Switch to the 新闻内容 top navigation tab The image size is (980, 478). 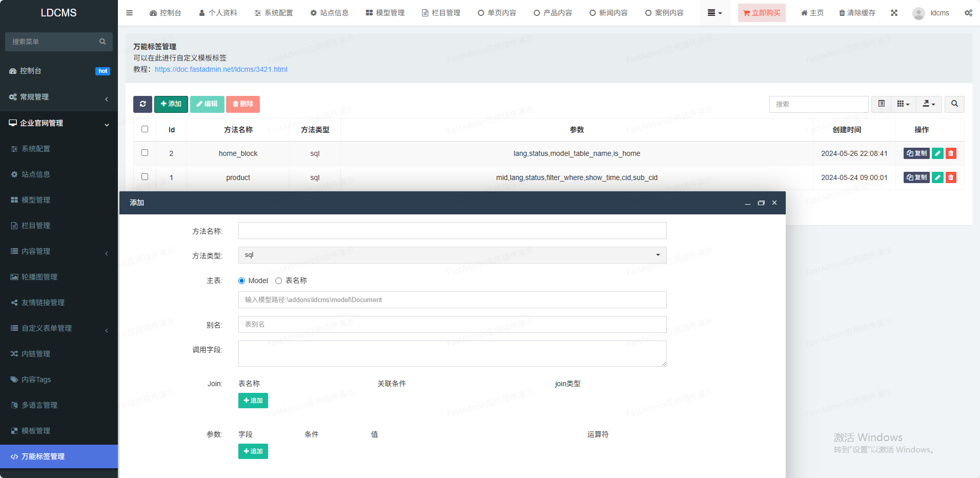[608, 13]
